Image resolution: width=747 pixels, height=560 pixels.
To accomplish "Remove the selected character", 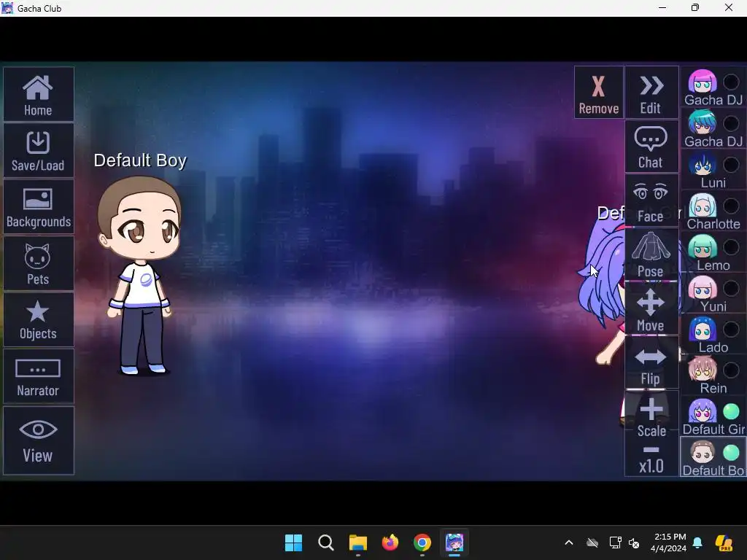I will pos(599,93).
